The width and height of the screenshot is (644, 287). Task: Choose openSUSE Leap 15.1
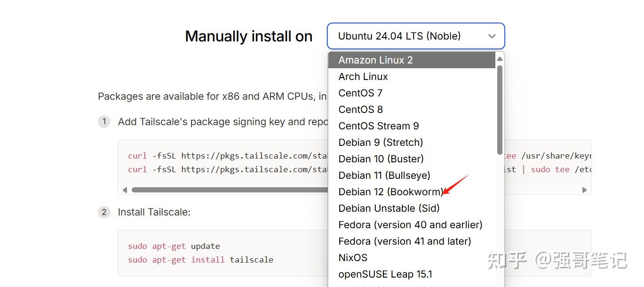[x=385, y=274]
